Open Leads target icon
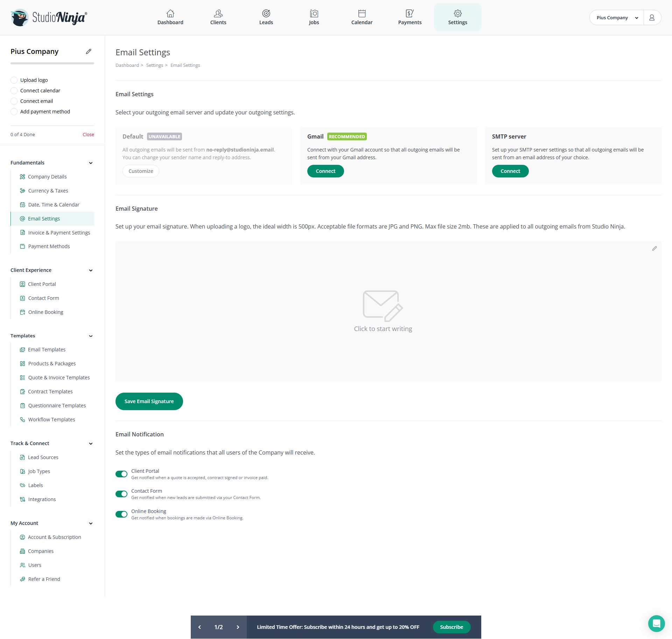The width and height of the screenshot is (672, 639). tap(266, 13)
